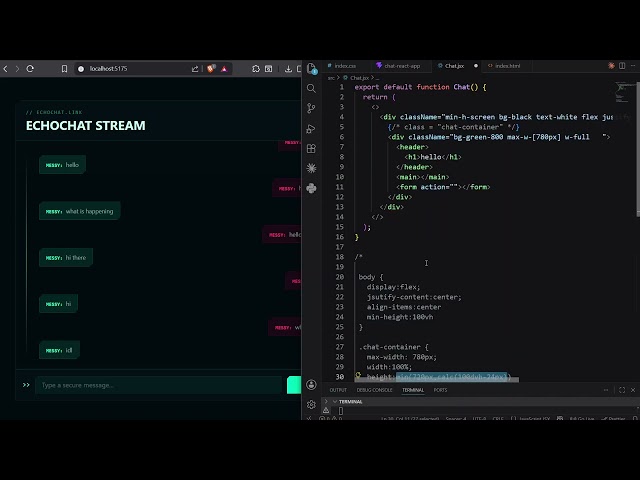Open Brave Shields lion icon
Viewport: 640px width, 480px height.
point(211,69)
